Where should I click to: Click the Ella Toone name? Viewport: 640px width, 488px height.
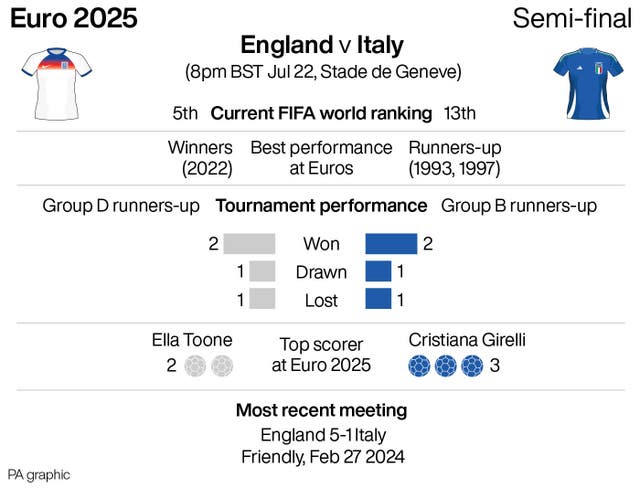(192, 340)
